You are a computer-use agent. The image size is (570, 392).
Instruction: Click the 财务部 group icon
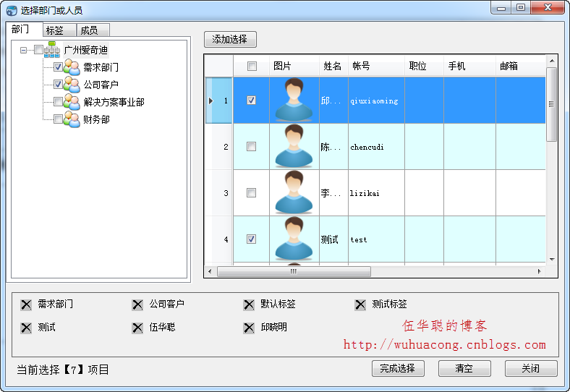coord(72,119)
